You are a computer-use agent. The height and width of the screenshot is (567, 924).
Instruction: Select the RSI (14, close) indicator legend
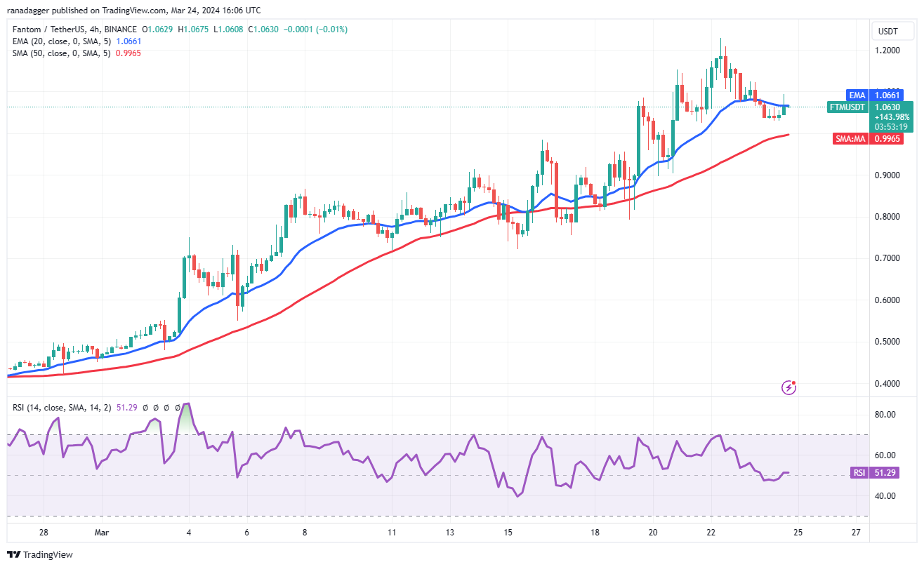59,407
